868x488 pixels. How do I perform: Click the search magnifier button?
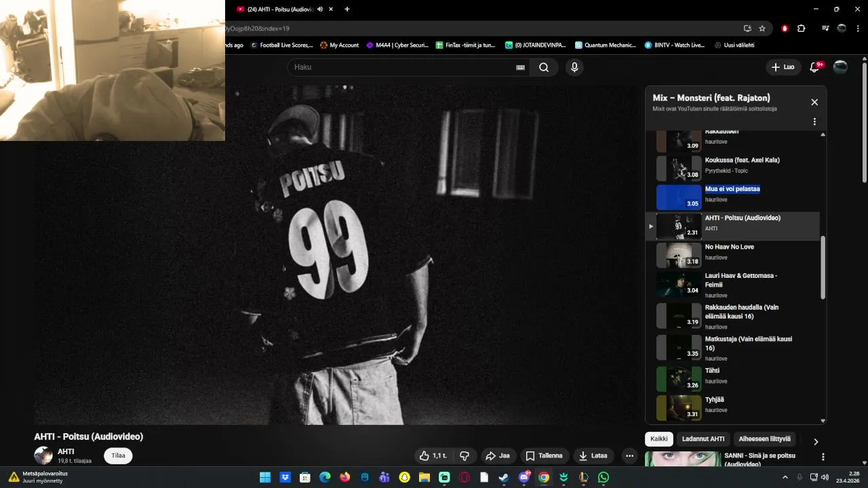[544, 67]
